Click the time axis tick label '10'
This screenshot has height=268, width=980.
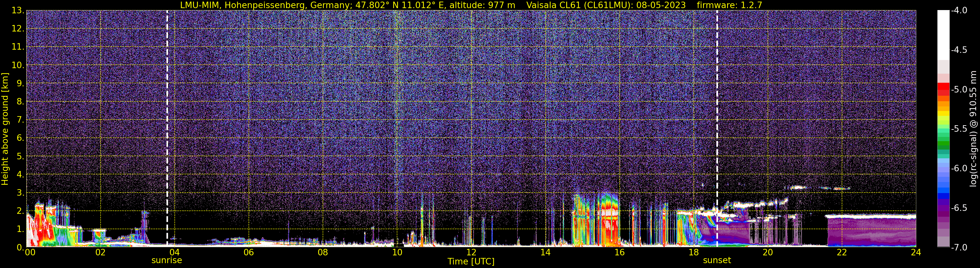click(397, 252)
